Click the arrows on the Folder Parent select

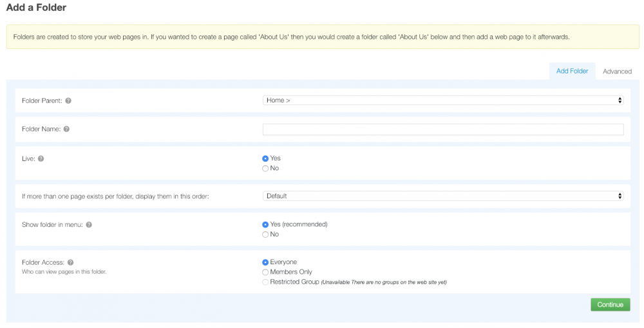click(620, 101)
